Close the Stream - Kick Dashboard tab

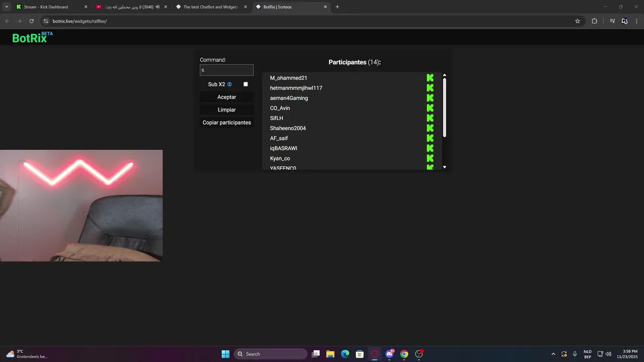(x=86, y=7)
